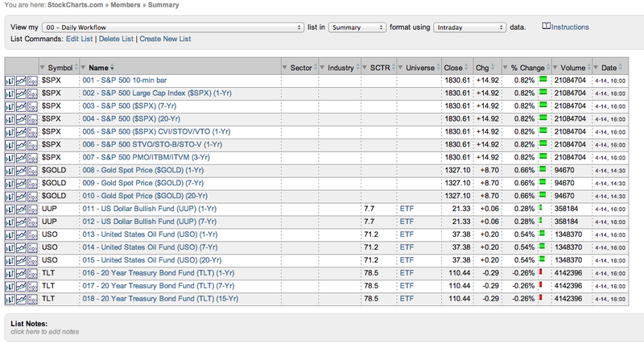Open line chart icon for row 005 CVI/STOV/VTO
The width and height of the screenshot is (644, 348).
click(x=21, y=132)
